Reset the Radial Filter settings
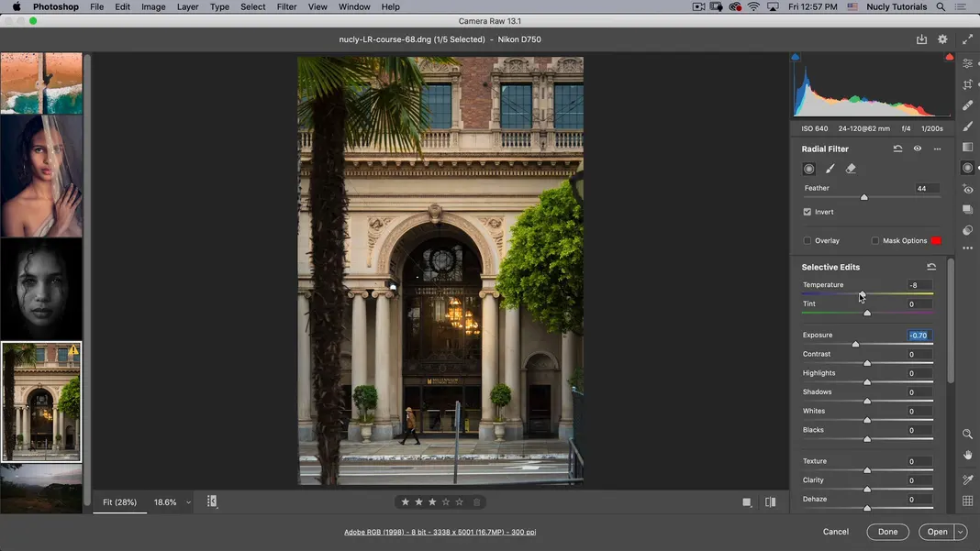Viewport: 980px width, 551px height. [x=897, y=149]
